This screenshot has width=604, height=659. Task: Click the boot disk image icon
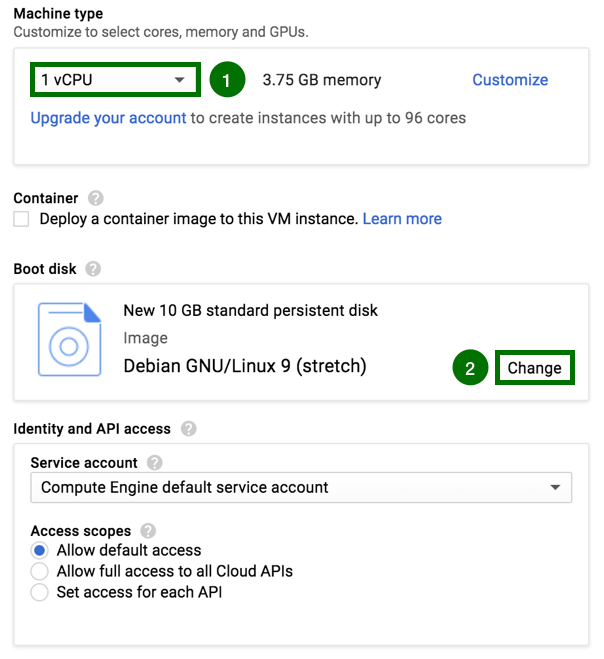(x=69, y=339)
